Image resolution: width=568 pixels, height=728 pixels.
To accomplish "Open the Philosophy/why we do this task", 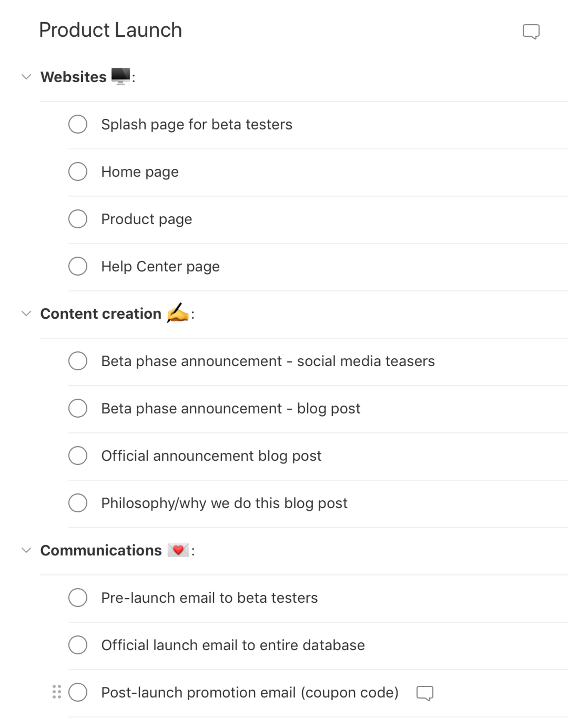I will click(x=224, y=503).
